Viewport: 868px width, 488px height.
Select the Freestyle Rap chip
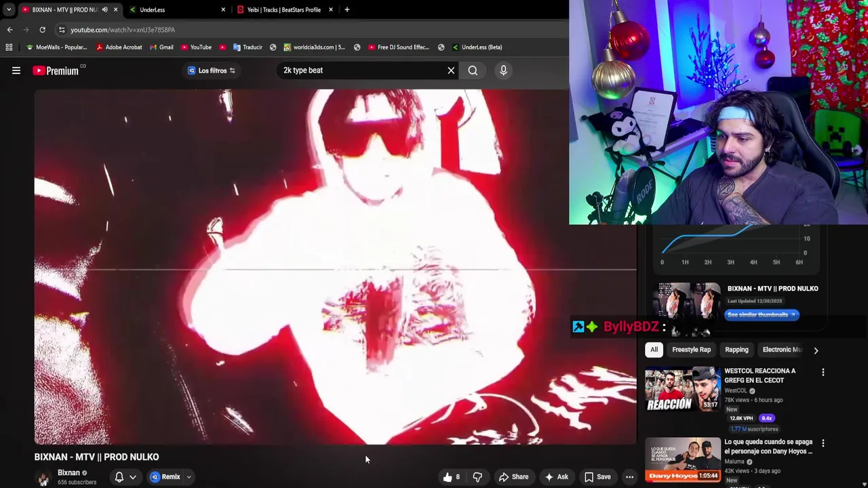click(691, 350)
